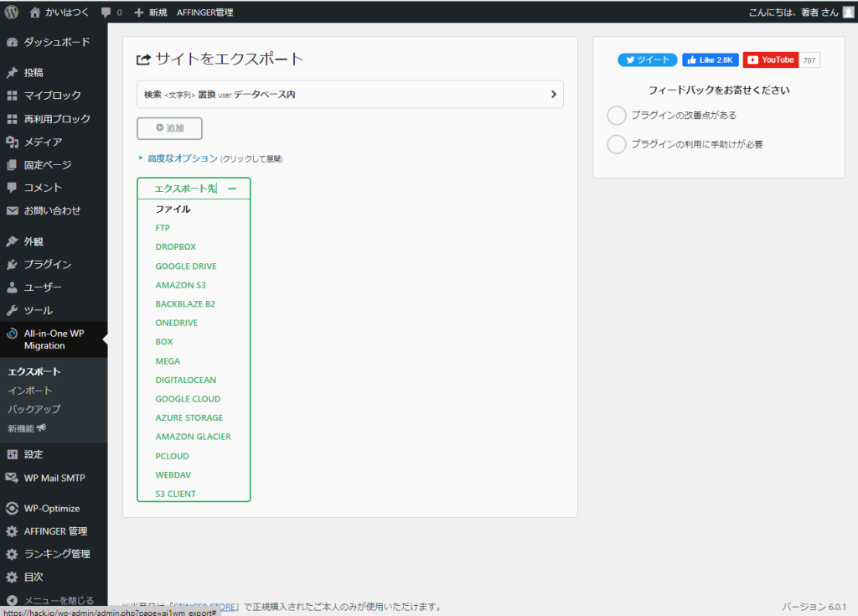The height and width of the screenshot is (616, 858).
Task: Click the bubble icon beside コメント
Action: (12, 188)
